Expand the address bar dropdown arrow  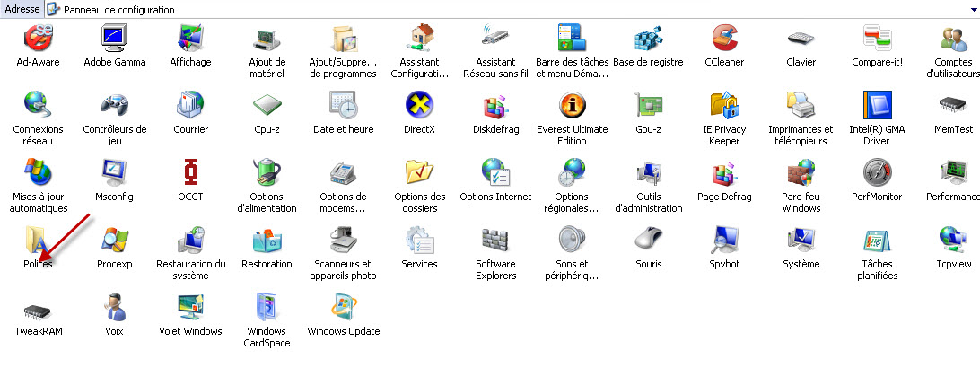(973, 9)
